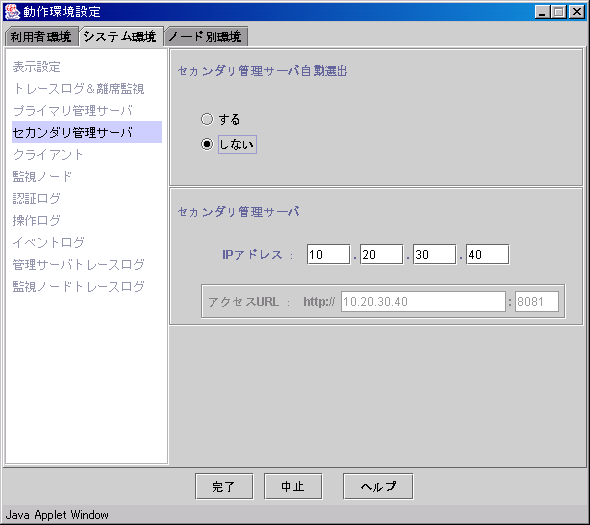Screen dimensions: 590x525
Task: Switch to the 利用者環境 tab
Action: point(41,37)
